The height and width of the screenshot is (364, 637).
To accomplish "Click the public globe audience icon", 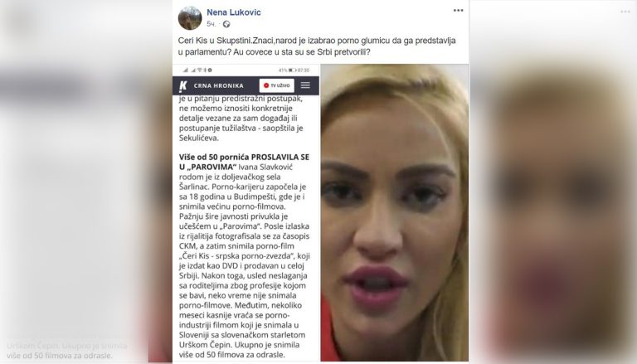I will click(226, 24).
